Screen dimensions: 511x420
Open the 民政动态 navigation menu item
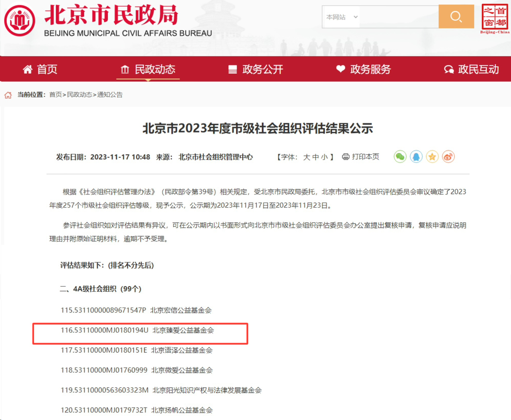(155, 69)
